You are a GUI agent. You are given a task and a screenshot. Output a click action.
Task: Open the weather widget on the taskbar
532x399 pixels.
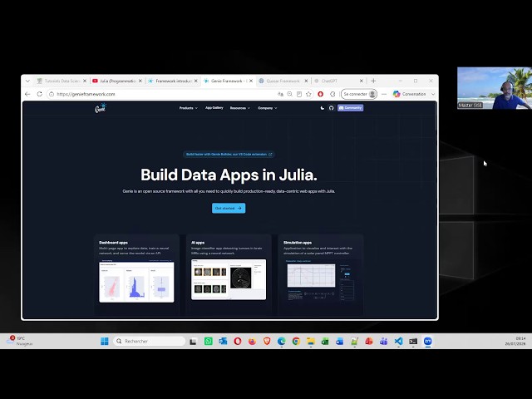click(x=20, y=341)
